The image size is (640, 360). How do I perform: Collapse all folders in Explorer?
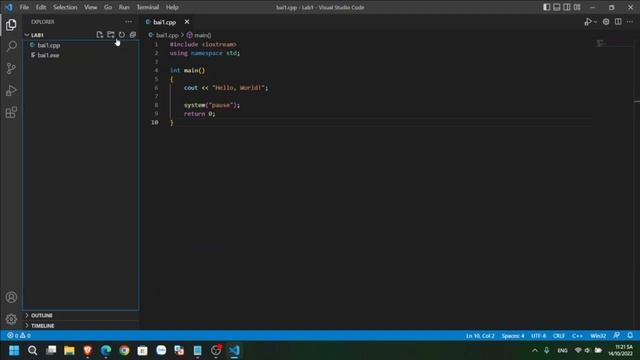coord(133,35)
